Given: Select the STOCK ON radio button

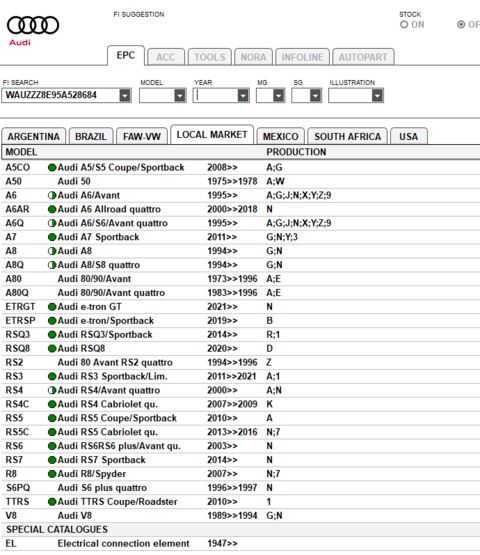Looking at the screenshot, I should (404, 25).
